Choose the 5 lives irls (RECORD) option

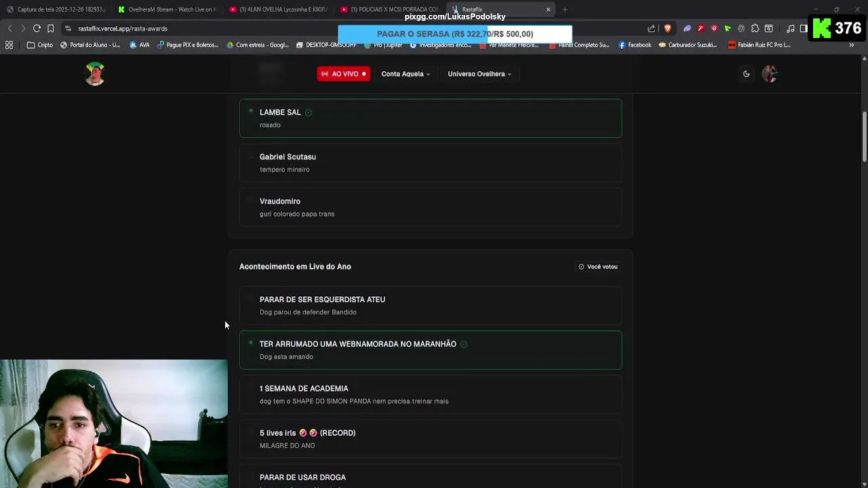tap(431, 439)
